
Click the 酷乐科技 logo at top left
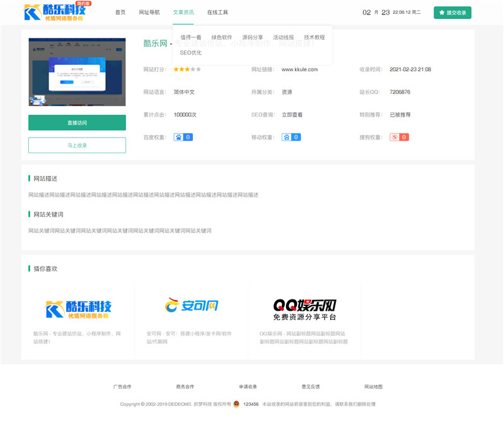[x=55, y=12]
